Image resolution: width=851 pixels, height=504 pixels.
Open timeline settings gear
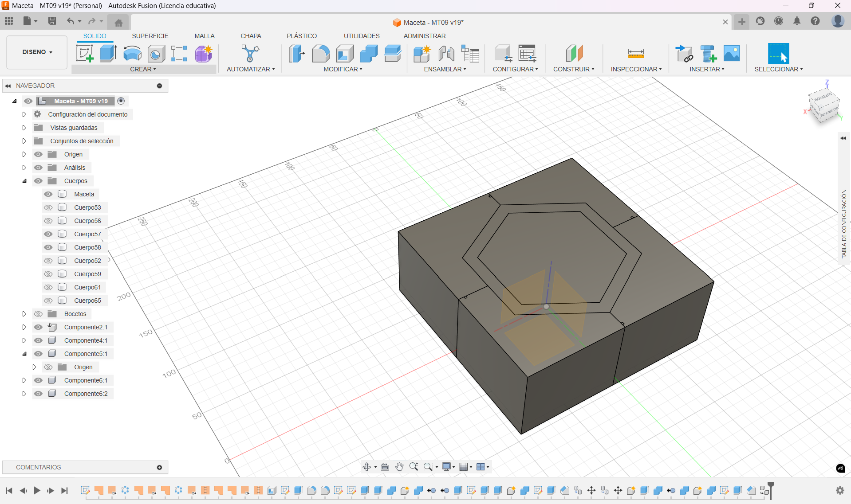pyautogui.click(x=840, y=490)
